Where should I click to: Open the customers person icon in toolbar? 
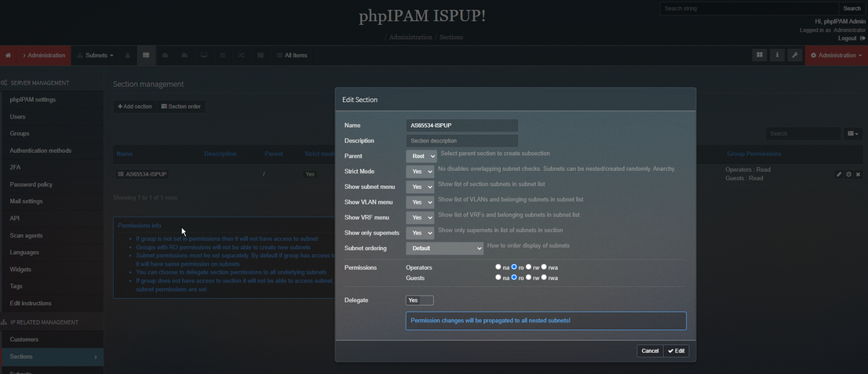point(128,56)
